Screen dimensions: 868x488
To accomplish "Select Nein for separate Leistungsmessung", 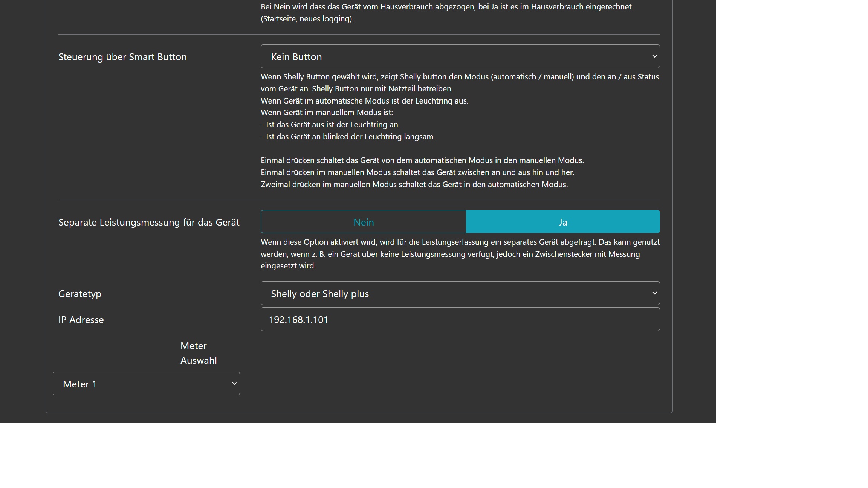I will (x=364, y=222).
